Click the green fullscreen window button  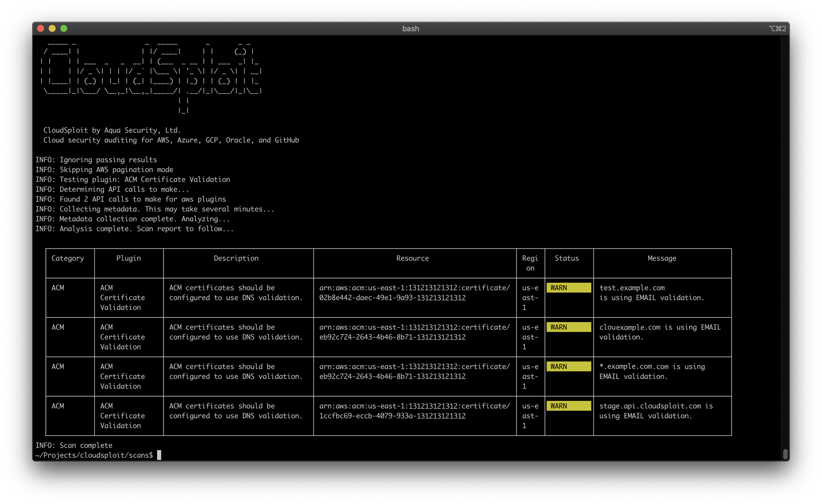pos(64,29)
